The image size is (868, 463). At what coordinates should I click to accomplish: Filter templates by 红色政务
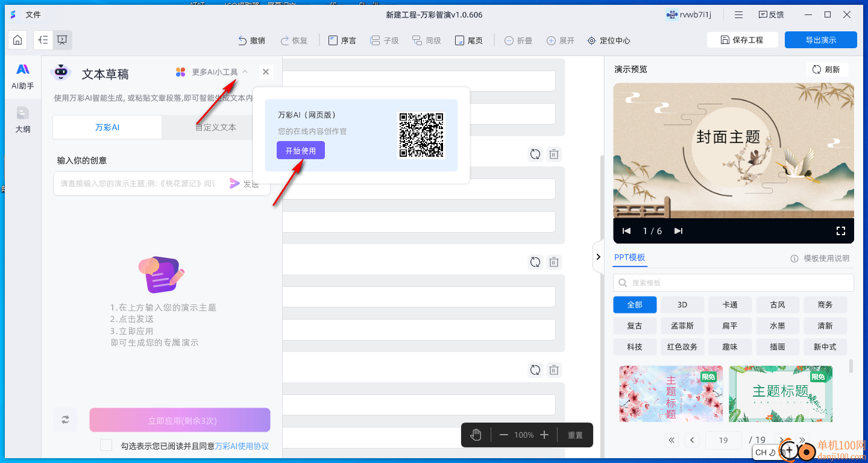682,347
